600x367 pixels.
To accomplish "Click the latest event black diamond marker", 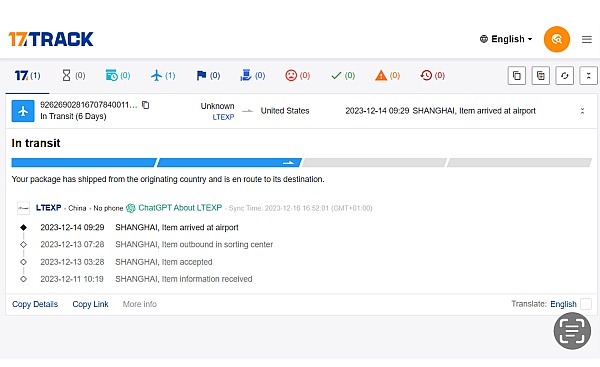I will (23, 228).
